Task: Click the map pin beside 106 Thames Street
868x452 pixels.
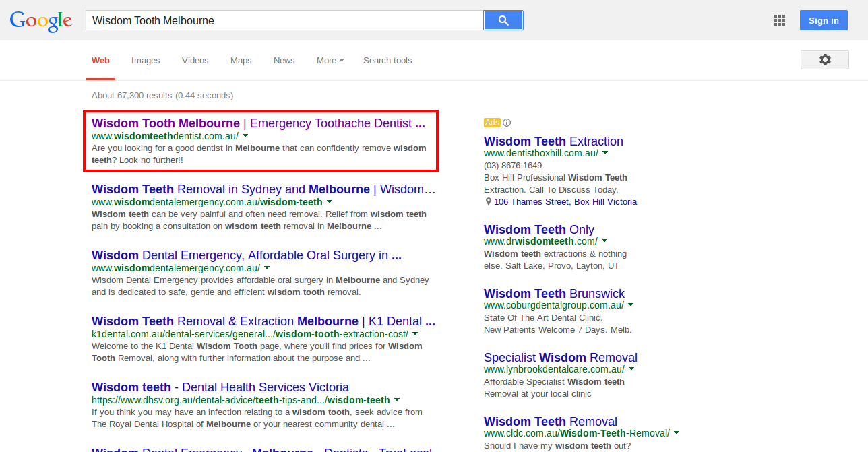Action: click(488, 202)
